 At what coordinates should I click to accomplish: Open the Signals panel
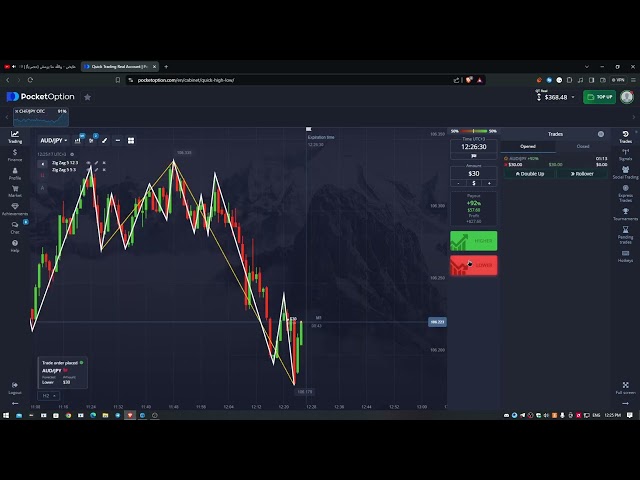point(625,155)
